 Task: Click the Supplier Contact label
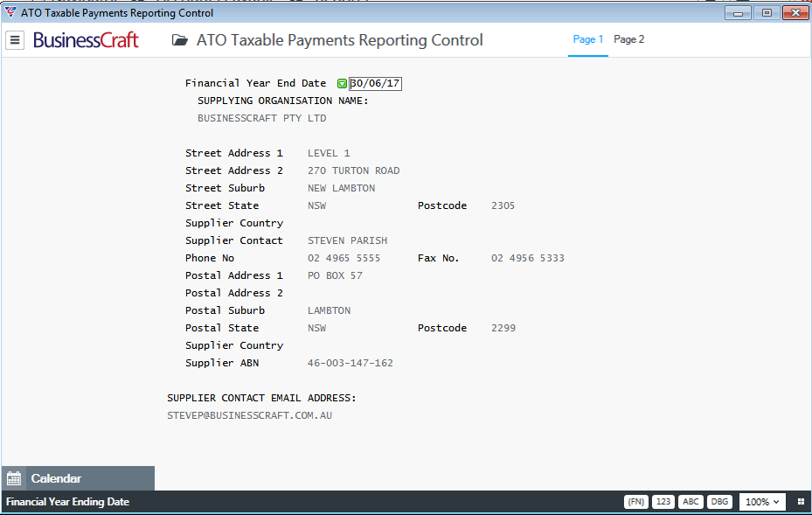coord(234,241)
